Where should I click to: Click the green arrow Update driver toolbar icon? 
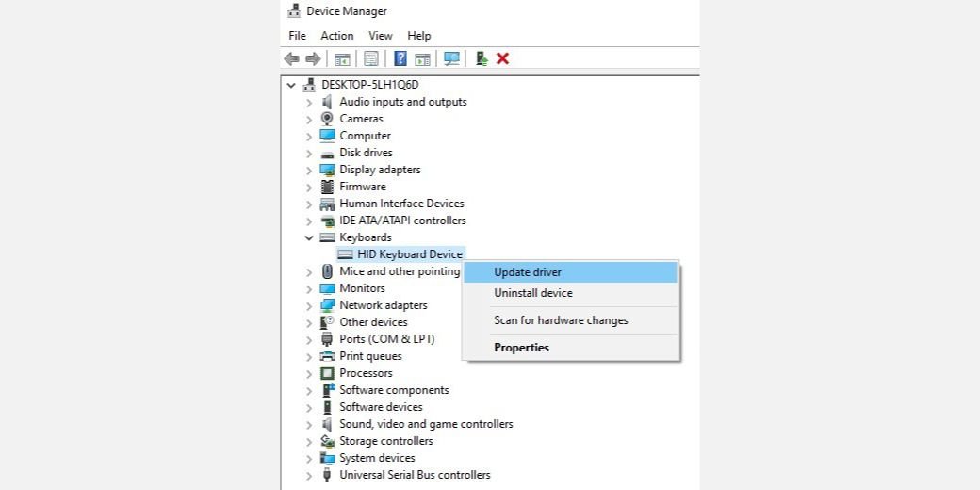[x=482, y=58]
